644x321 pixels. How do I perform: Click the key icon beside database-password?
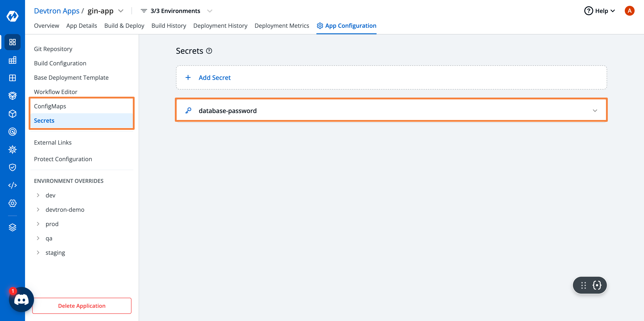[x=188, y=111]
